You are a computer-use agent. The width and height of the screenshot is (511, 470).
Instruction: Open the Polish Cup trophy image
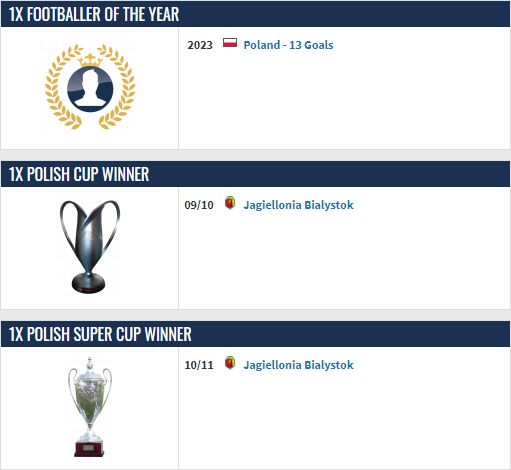pos(89,247)
